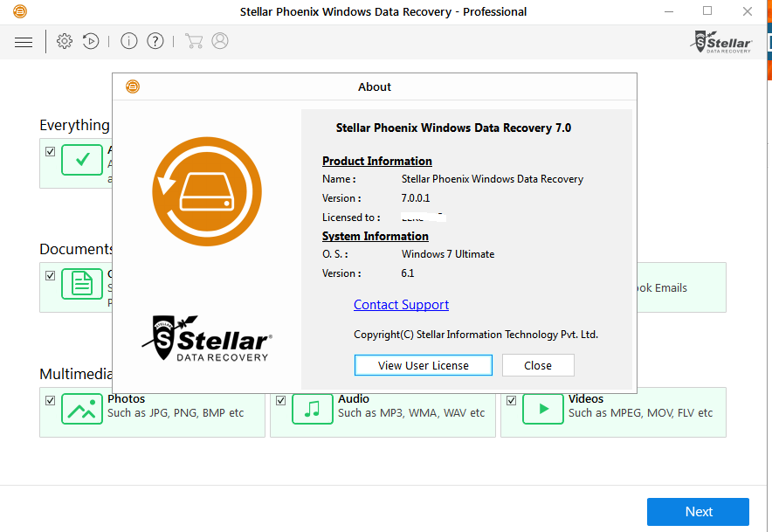Click the Audio music note icon

tap(313, 409)
